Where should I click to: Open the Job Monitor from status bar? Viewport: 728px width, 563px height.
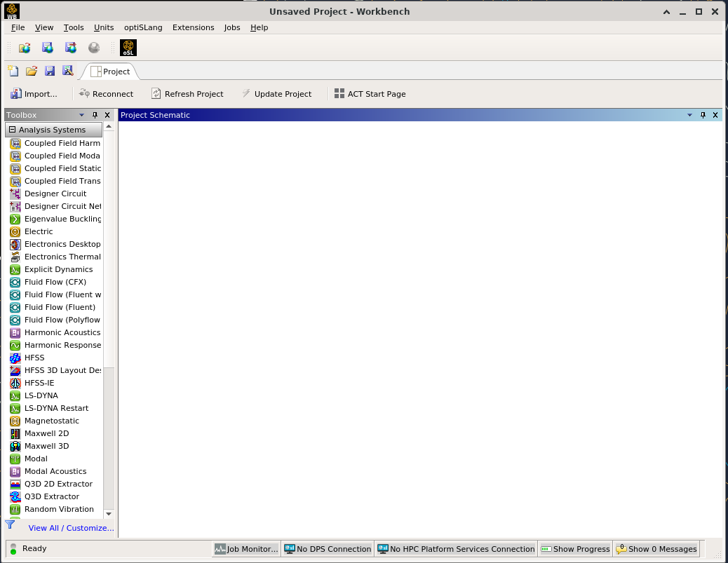coord(246,549)
